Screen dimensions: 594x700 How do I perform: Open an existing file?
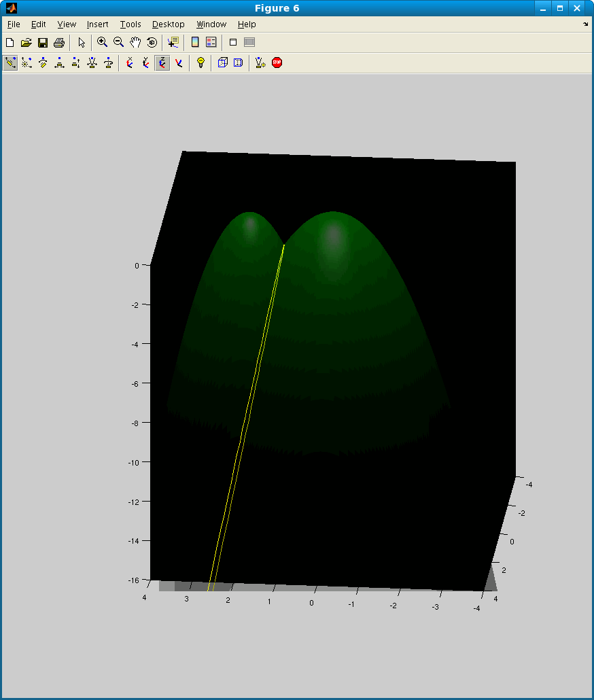(x=27, y=42)
